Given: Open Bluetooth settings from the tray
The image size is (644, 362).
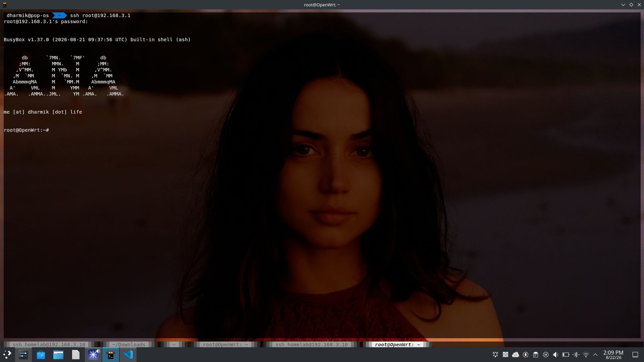Looking at the screenshot, I should pos(576,355).
